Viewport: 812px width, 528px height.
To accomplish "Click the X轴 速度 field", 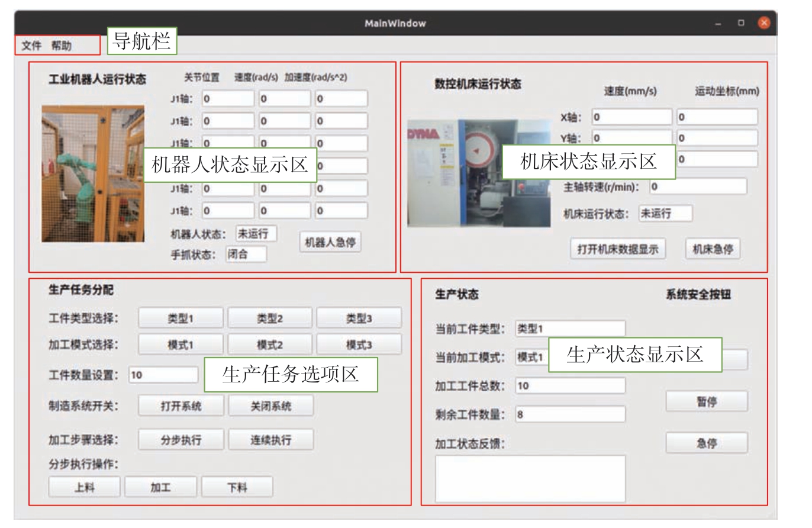I will 631,117.
